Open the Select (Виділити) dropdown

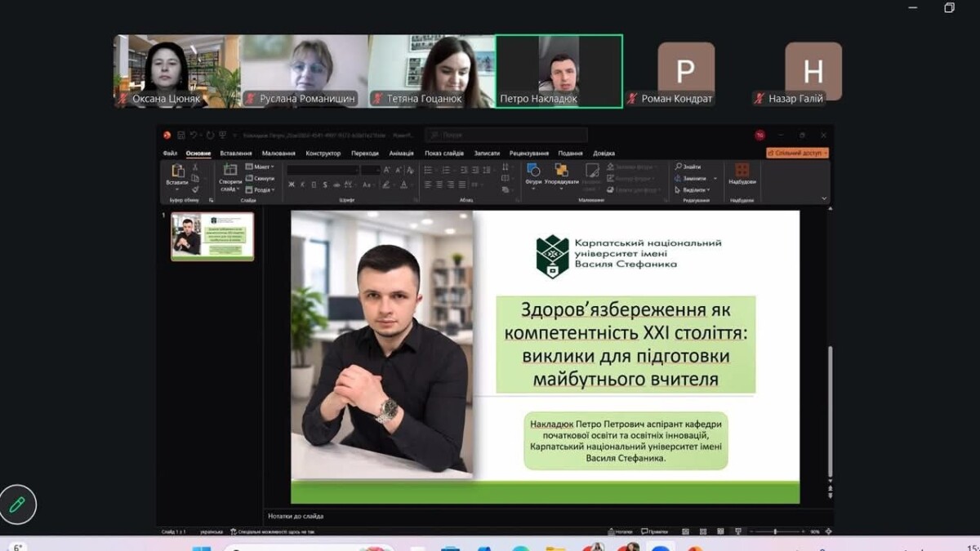(694, 190)
